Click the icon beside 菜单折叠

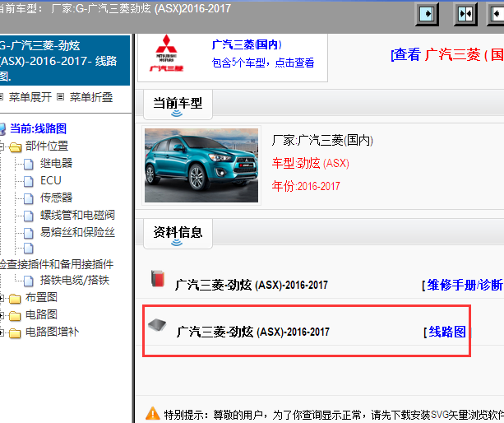tap(60, 97)
